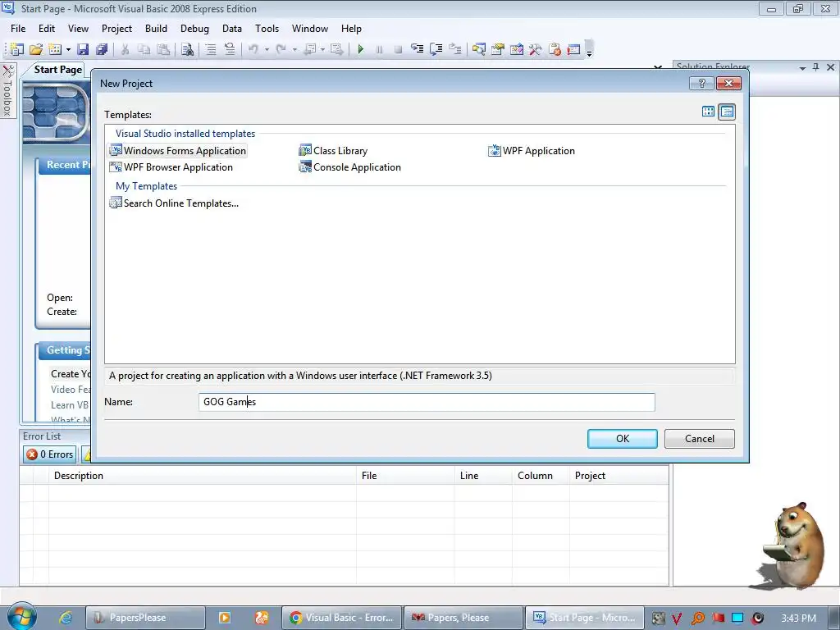Open Solution Explorer window position dropdown
This screenshot has width=840, height=630.
(802, 68)
